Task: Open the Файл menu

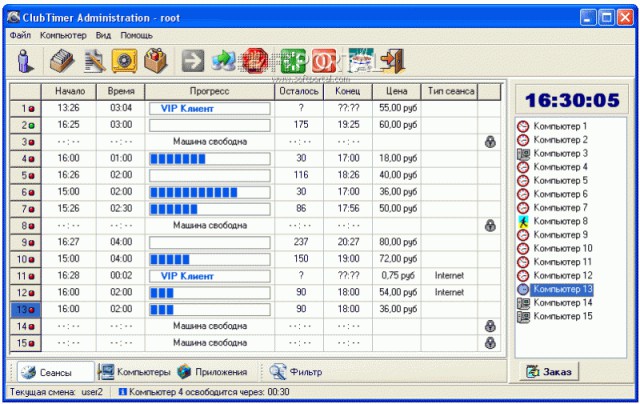Action: tap(20, 35)
